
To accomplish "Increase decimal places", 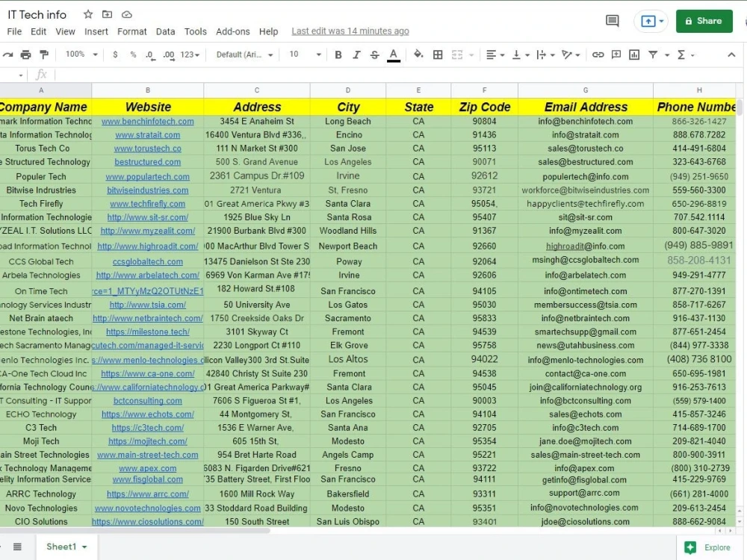I will [169, 55].
